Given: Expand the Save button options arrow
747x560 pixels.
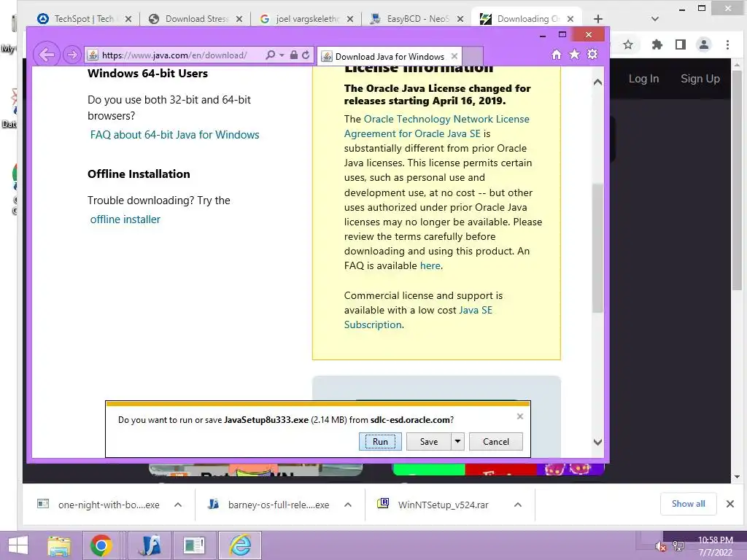Looking at the screenshot, I should (x=457, y=441).
